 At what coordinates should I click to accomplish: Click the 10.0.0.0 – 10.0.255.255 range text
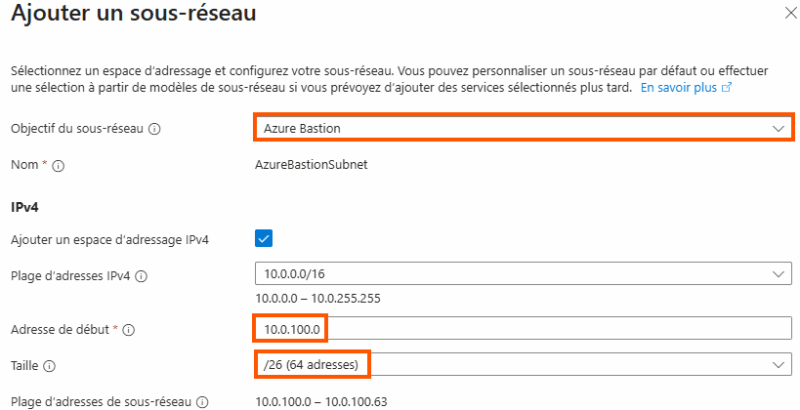[x=320, y=299]
